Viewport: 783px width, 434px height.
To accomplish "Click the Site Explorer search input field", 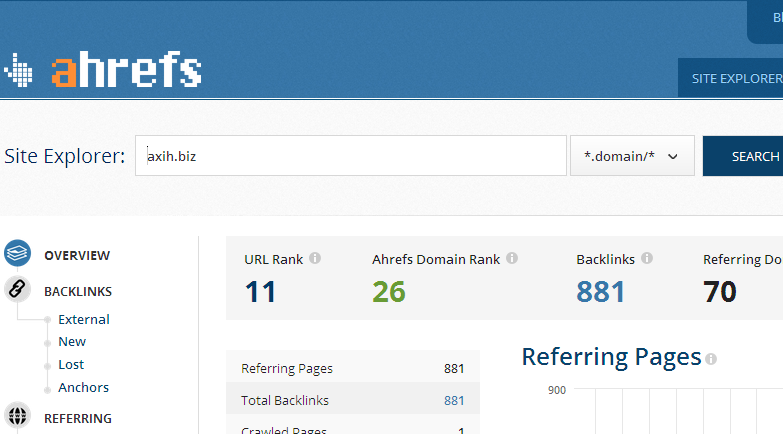I will (351, 156).
